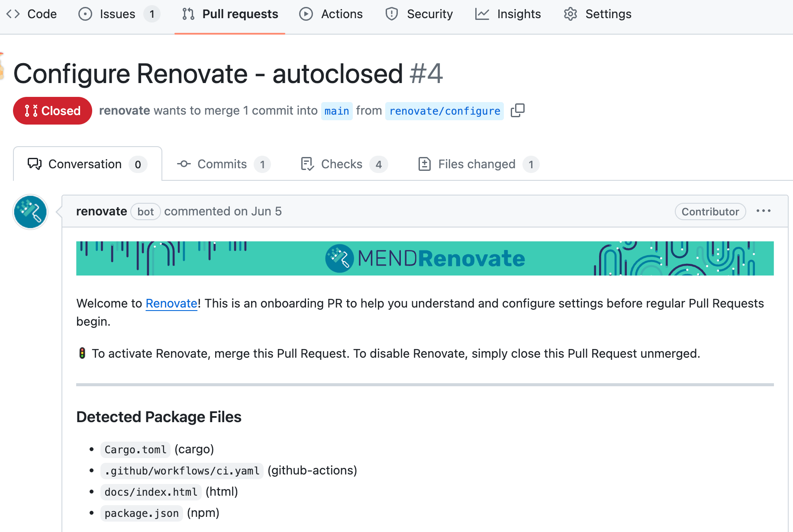Click the Pull requests branch icon
Image resolution: width=793 pixels, height=532 pixels.
[188, 14]
